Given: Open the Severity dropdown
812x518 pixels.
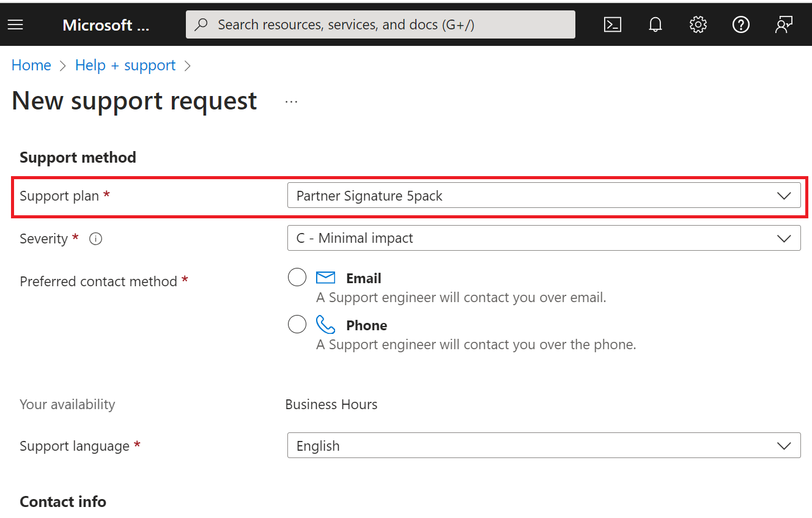Looking at the screenshot, I should pos(544,238).
